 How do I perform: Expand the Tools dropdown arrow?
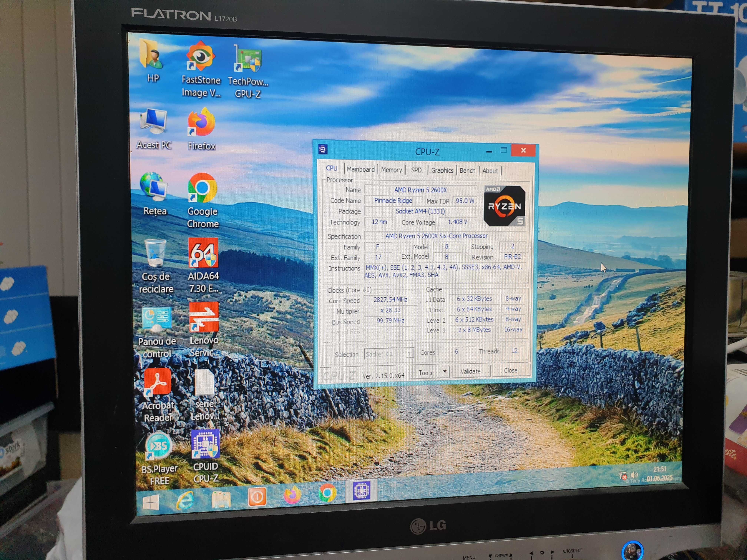[445, 372]
